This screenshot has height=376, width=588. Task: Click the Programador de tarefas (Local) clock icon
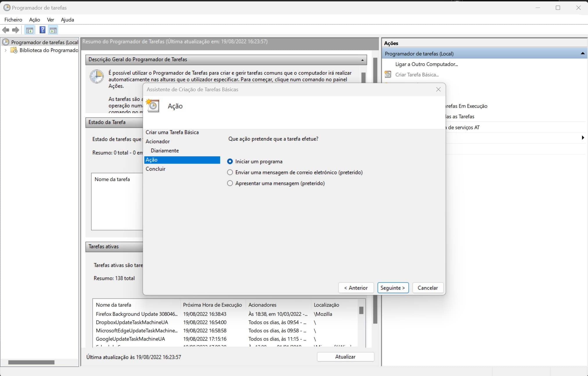click(6, 42)
